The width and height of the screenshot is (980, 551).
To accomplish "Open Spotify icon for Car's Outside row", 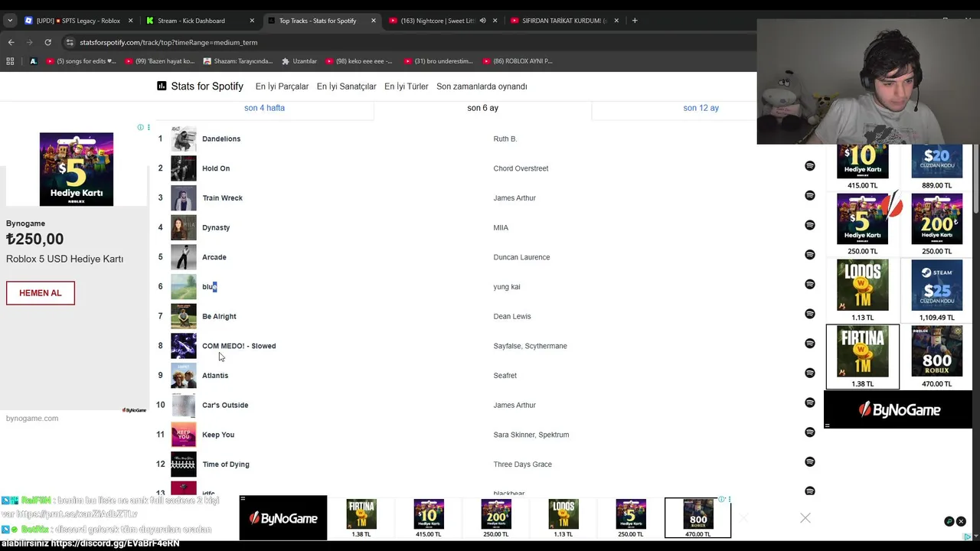I will pyautogui.click(x=810, y=403).
